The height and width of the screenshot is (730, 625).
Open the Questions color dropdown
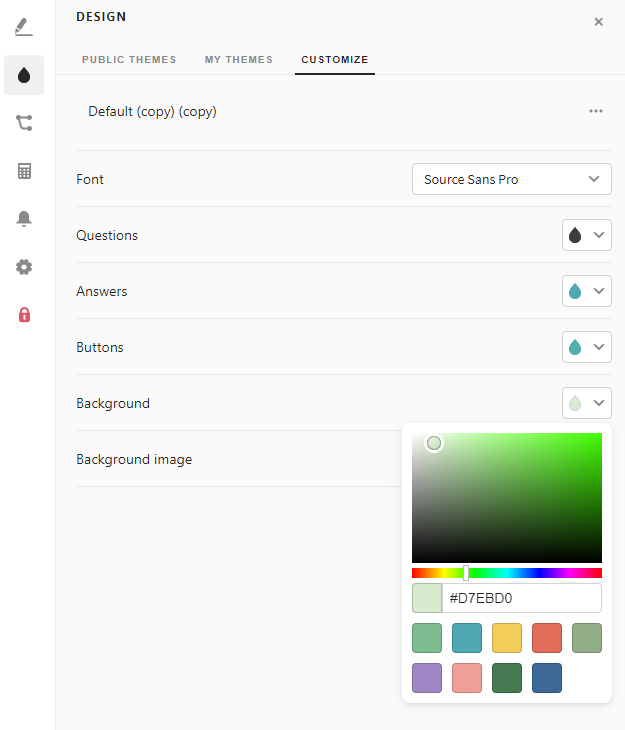(587, 236)
